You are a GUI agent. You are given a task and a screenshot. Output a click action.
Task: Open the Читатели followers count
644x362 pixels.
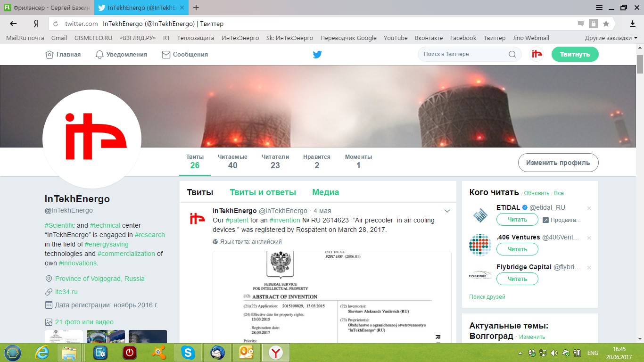click(x=275, y=161)
